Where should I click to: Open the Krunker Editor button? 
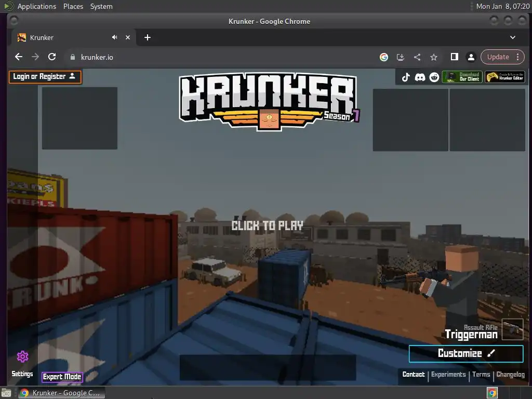click(505, 77)
